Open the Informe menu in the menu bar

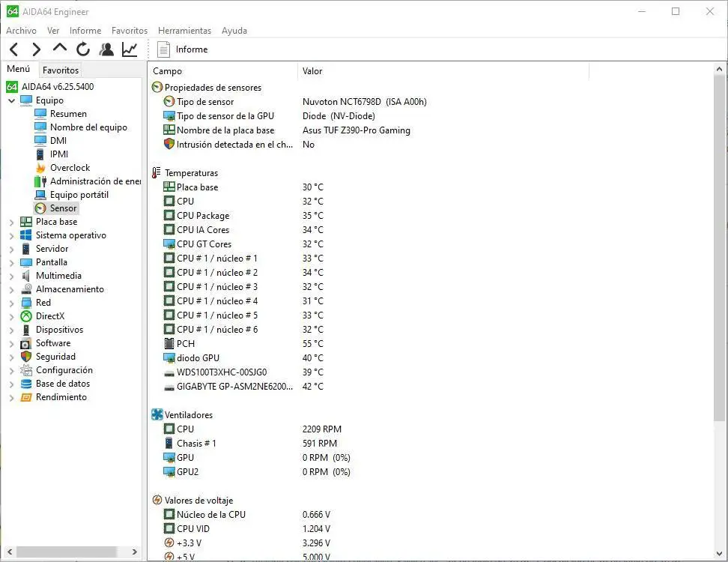(x=85, y=31)
